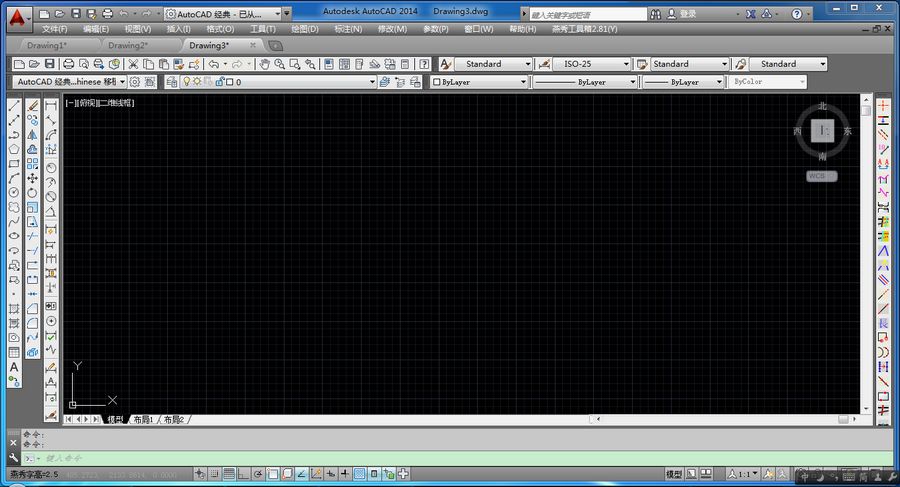Viewport: 900px width, 487px height.
Task: Select the Spline tool
Action: point(14,221)
